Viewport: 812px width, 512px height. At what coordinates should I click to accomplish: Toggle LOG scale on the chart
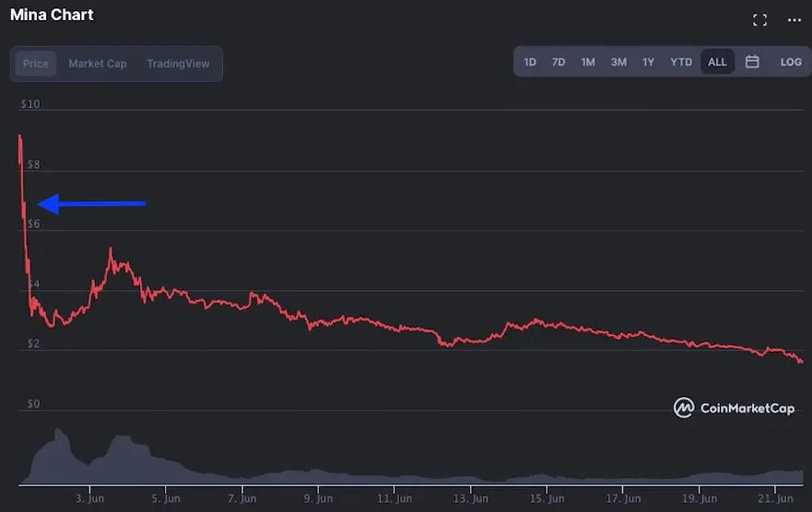point(791,62)
